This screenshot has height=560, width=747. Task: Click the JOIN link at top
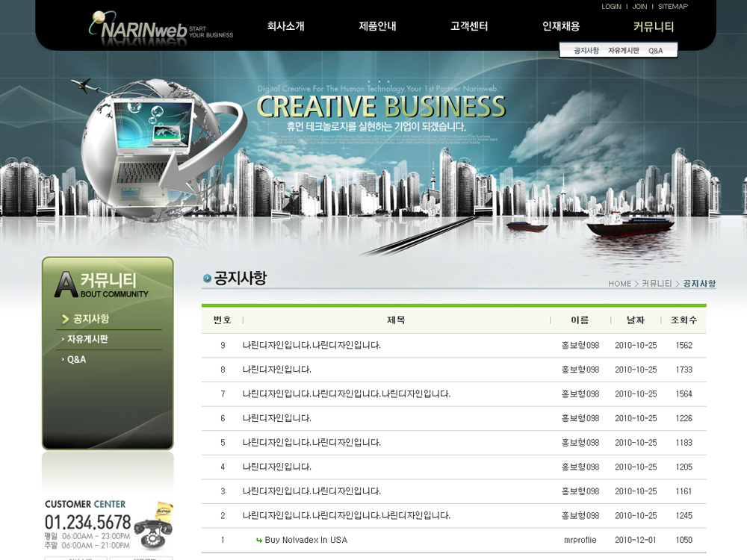coord(639,7)
